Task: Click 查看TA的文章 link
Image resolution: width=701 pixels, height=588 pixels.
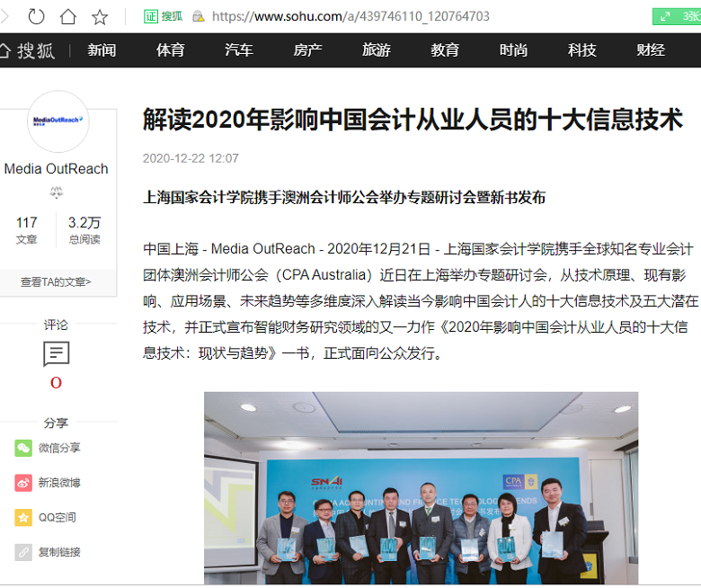Action: pyautogui.click(x=56, y=281)
